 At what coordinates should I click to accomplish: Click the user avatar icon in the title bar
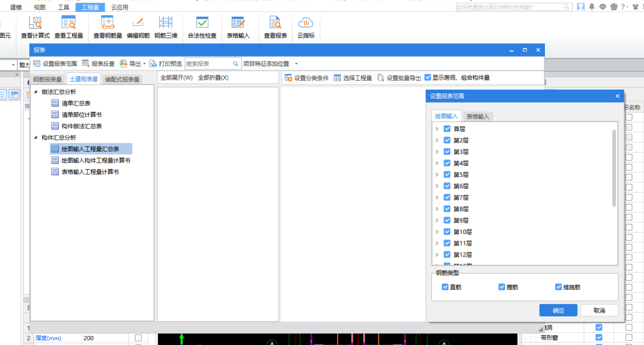pyautogui.click(x=581, y=7)
